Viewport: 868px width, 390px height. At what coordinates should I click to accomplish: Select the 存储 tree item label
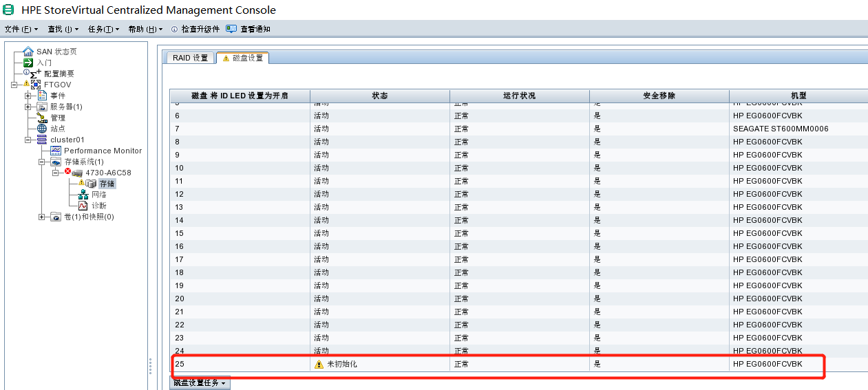pos(107,184)
